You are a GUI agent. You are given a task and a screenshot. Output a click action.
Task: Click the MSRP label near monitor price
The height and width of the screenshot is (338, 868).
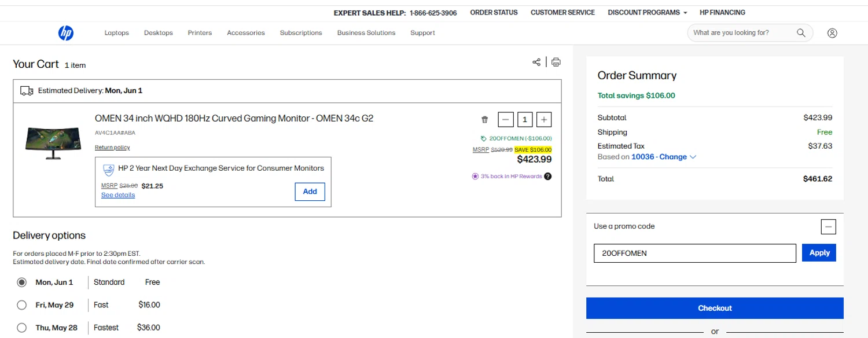[x=481, y=149]
